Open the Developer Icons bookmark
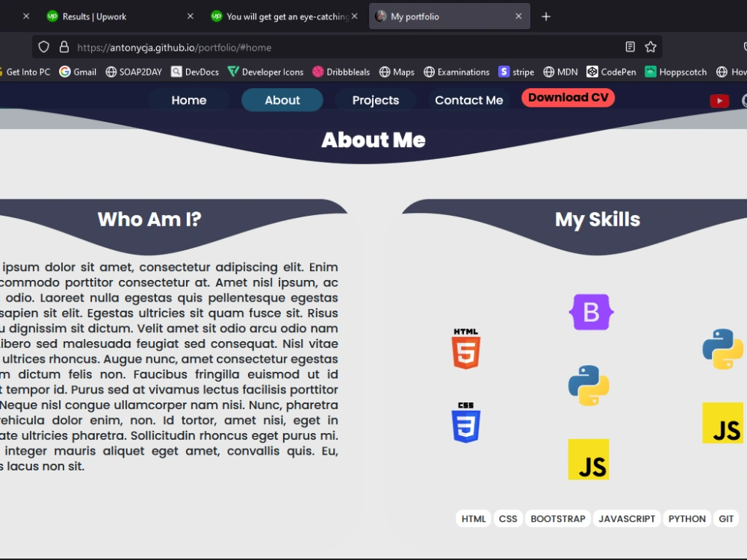The height and width of the screenshot is (560, 747). tap(265, 72)
